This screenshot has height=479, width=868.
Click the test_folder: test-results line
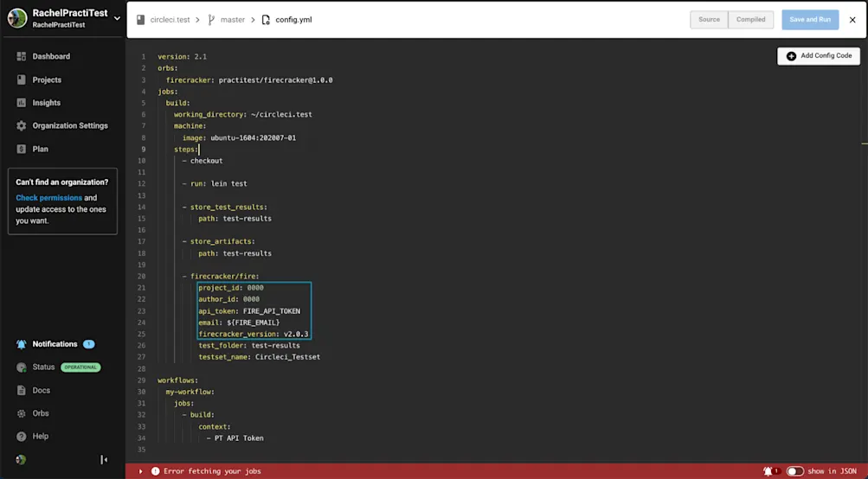click(249, 345)
